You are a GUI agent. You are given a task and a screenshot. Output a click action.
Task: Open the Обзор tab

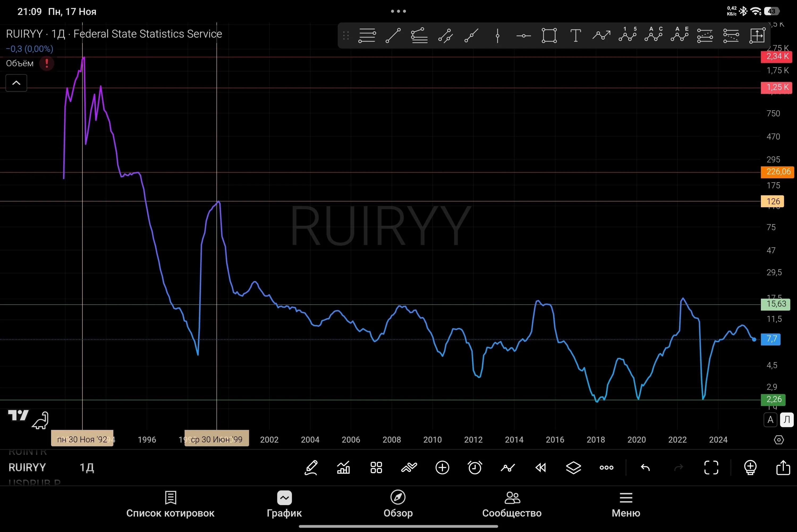pyautogui.click(x=398, y=504)
